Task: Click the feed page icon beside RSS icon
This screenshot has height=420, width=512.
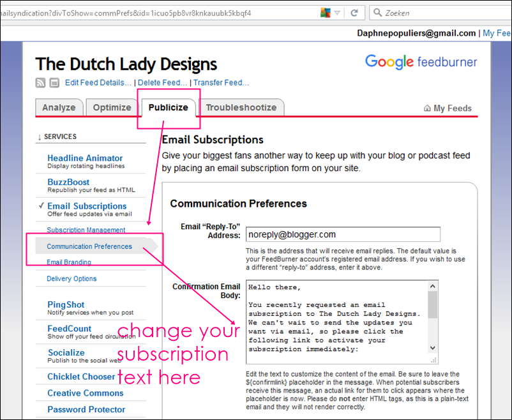Action: click(x=54, y=82)
